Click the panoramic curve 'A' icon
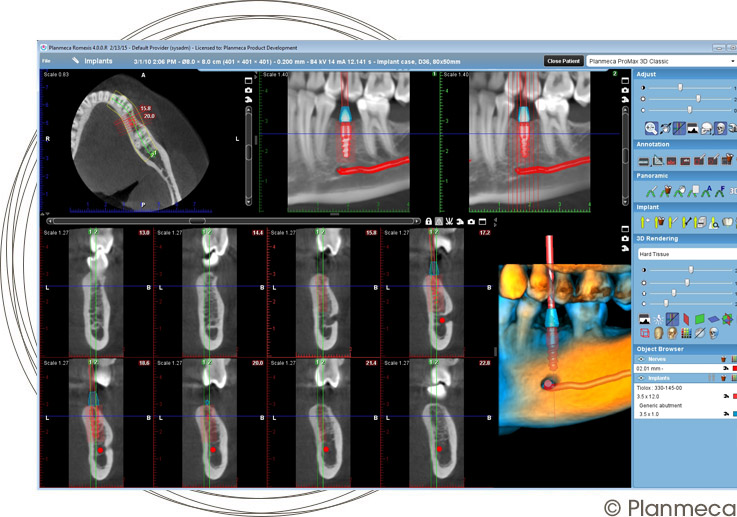The height and width of the screenshot is (517, 737). point(706,191)
